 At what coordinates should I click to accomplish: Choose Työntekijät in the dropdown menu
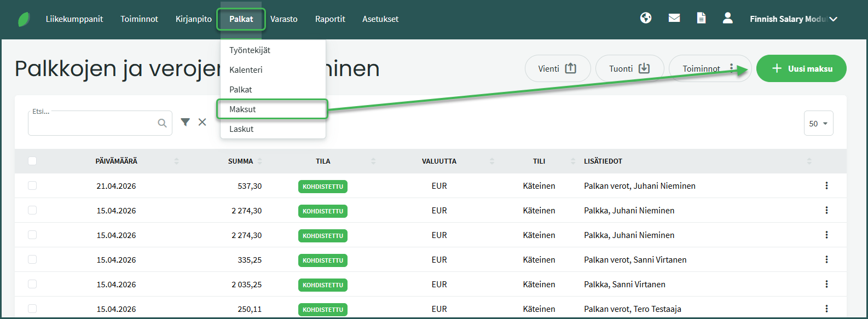pyautogui.click(x=250, y=50)
